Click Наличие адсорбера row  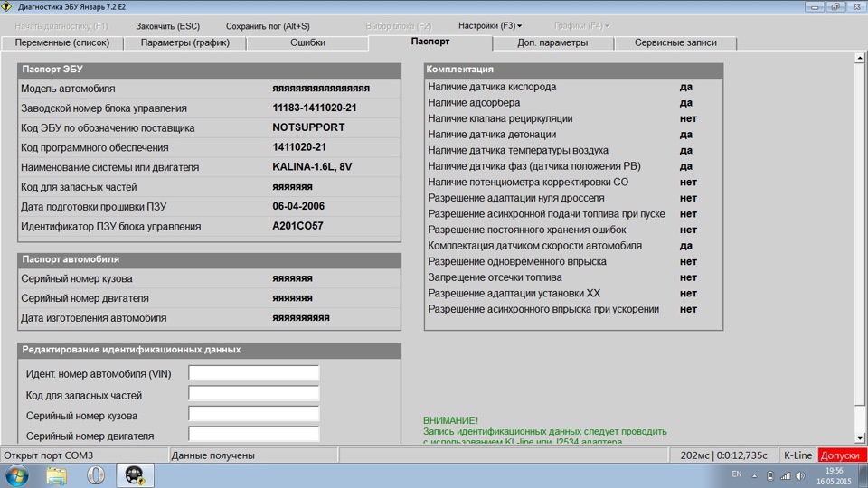click(x=573, y=102)
